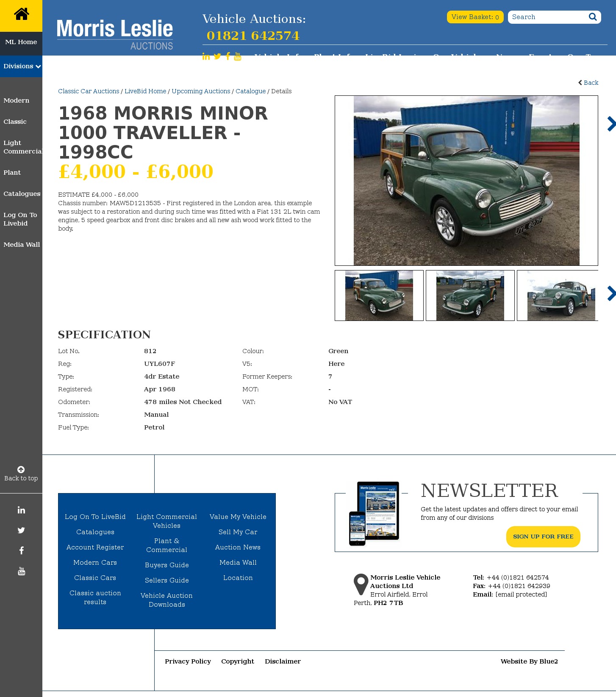The image size is (616, 697).
Task: Select Classic in sidebar menu
Action: [15, 122]
